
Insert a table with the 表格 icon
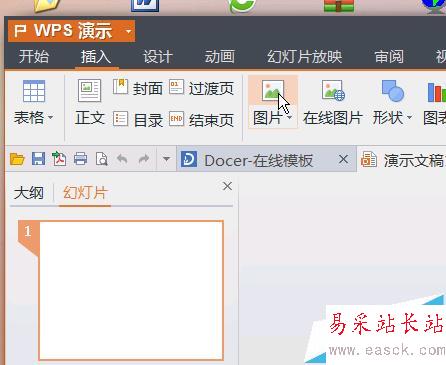pyautogui.click(x=34, y=91)
